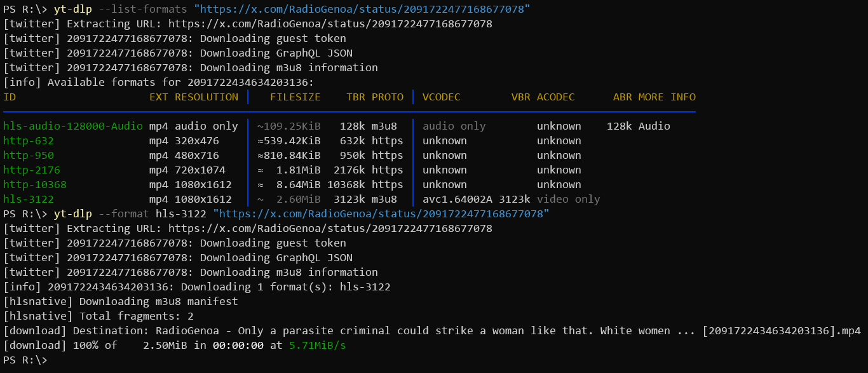The image size is (868, 373).
Task: Select the http-632 format ID
Action: [x=29, y=140]
